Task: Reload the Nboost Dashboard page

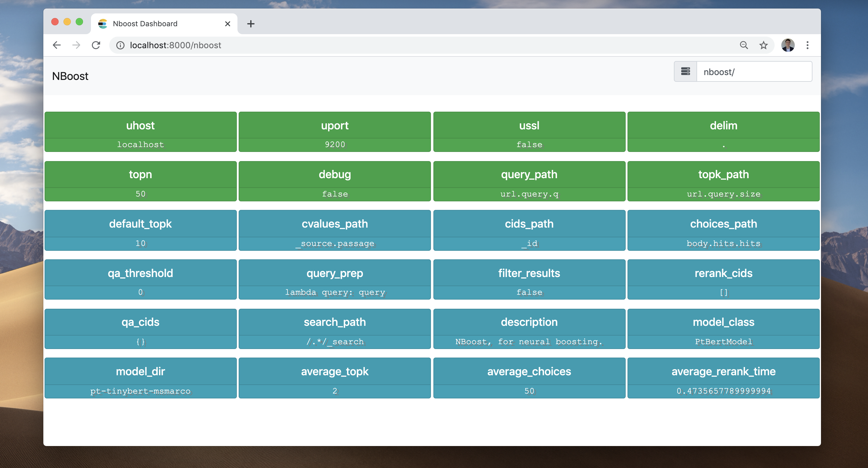Action: pos(96,45)
